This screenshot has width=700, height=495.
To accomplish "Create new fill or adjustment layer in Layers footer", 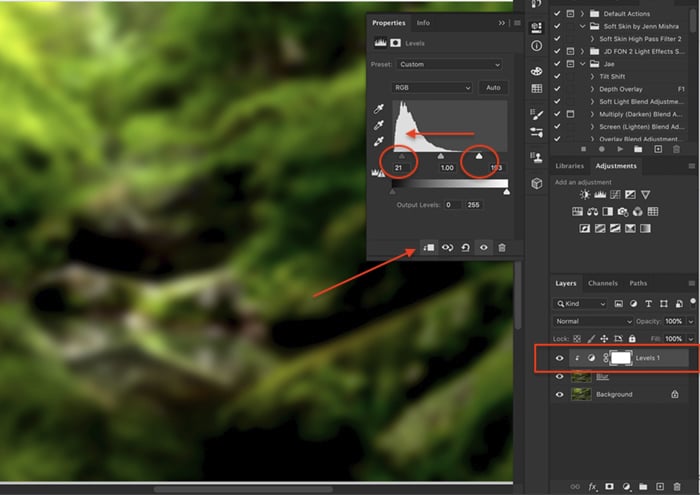I will (626, 487).
